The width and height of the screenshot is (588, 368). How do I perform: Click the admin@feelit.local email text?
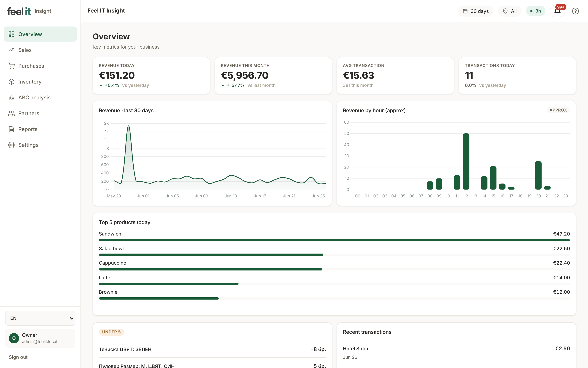pyautogui.click(x=40, y=342)
